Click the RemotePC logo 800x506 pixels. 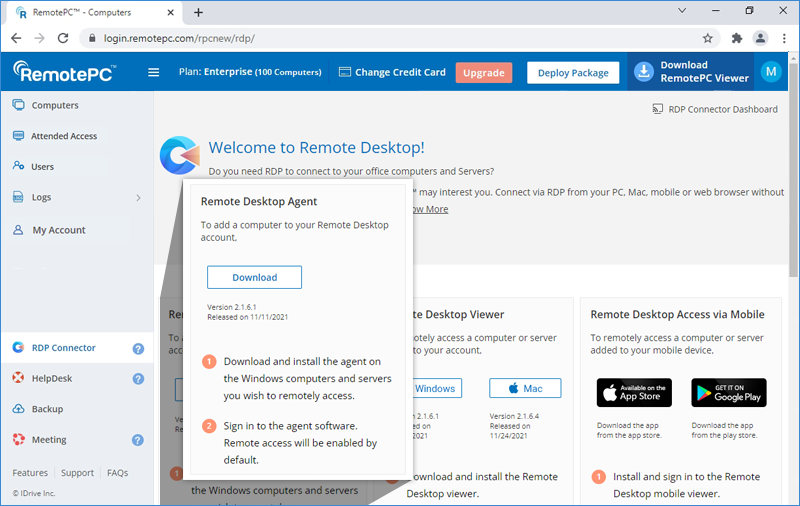pos(65,72)
